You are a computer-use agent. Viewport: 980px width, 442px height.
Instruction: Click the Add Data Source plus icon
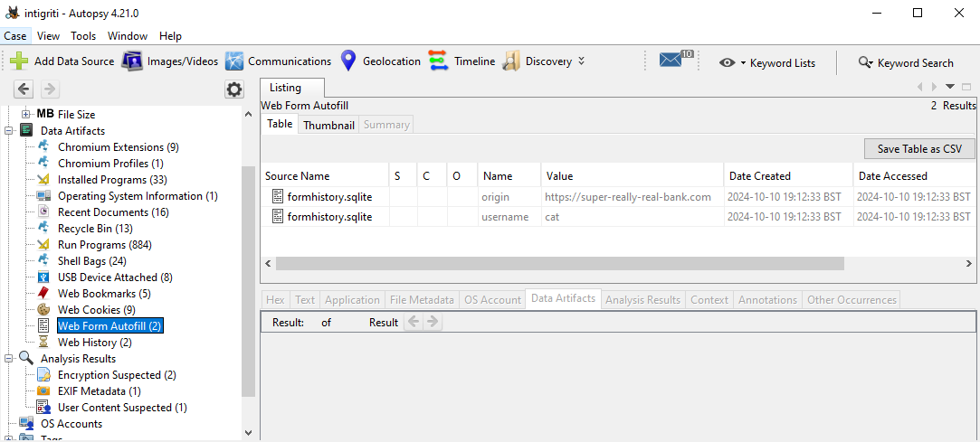click(19, 61)
